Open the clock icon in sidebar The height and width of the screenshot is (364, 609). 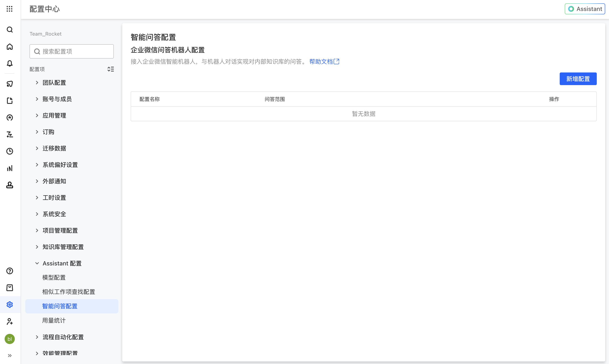click(x=9, y=151)
